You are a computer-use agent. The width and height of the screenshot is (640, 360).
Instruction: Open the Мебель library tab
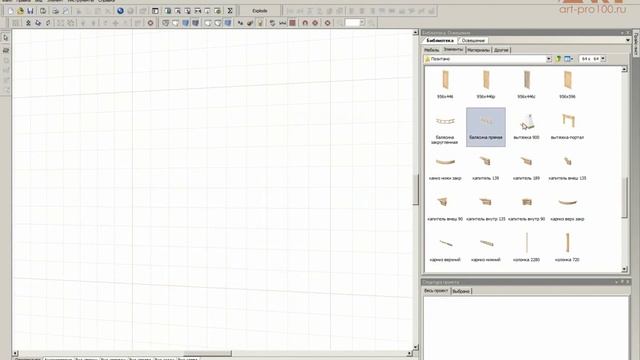pos(432,50)
